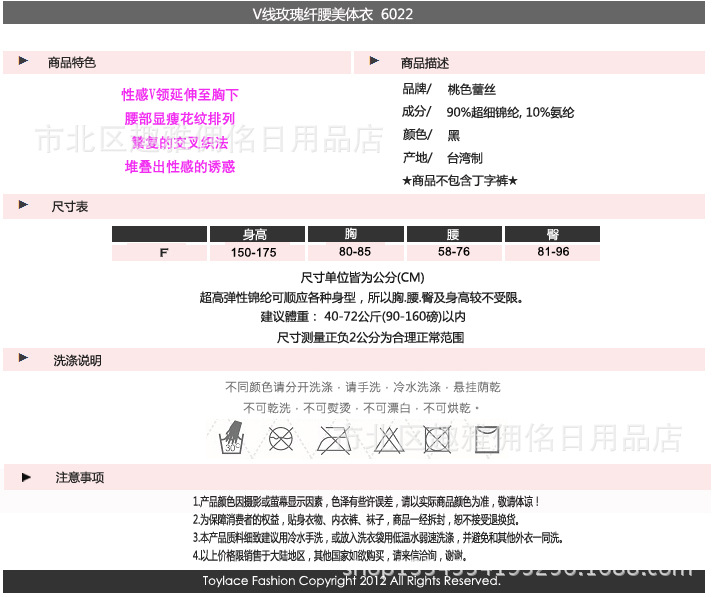Click the brand name 桃色蕾丝

(470, 89)
